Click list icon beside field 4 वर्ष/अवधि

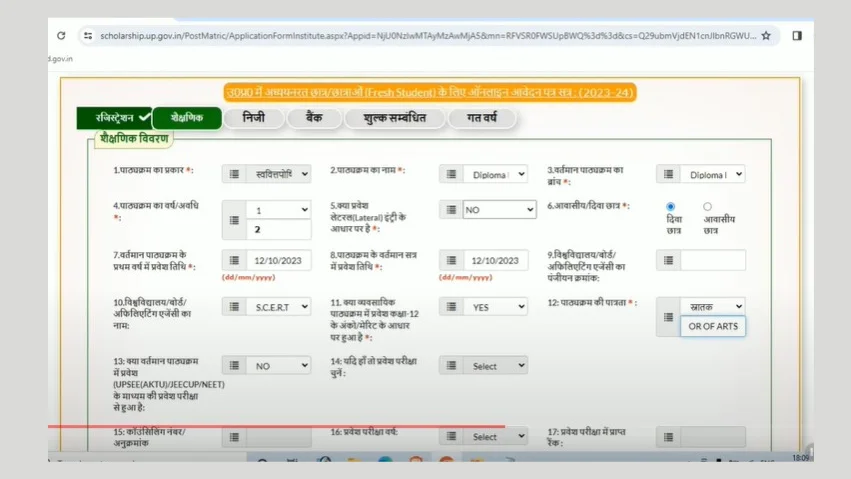click(x=234, y=220)
